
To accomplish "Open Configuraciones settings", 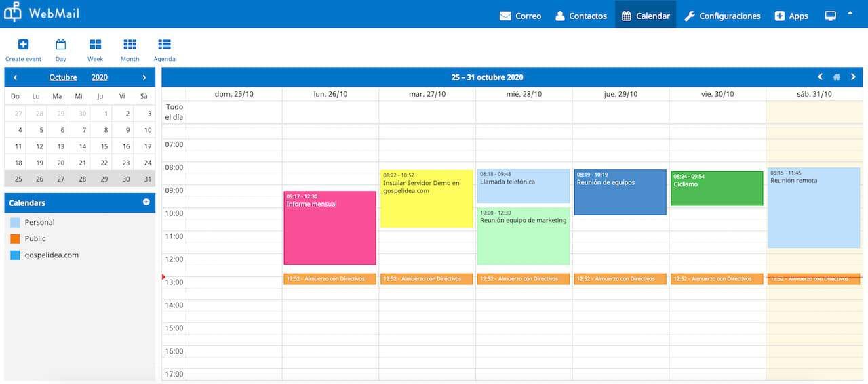I will click(x=722, y=16).
